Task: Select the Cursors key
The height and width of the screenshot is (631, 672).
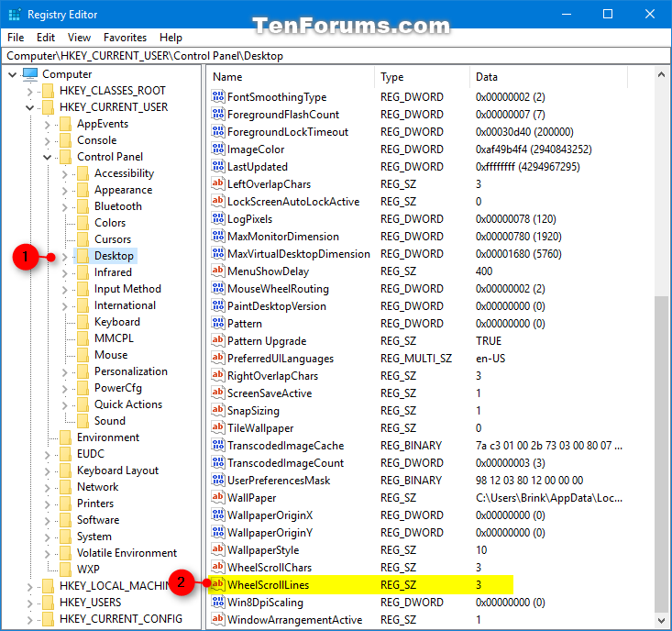Action: click(x=112, y=239)
